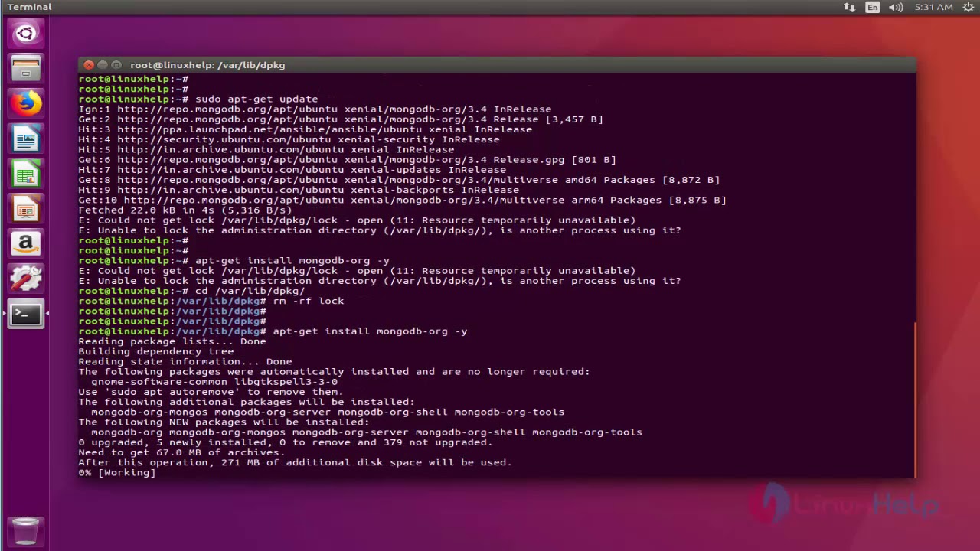This screenshot has width=980, height=551.
Task: Open LibreOffice Calc from launcher
Action: pyautogui.click(x=25, y=174)
